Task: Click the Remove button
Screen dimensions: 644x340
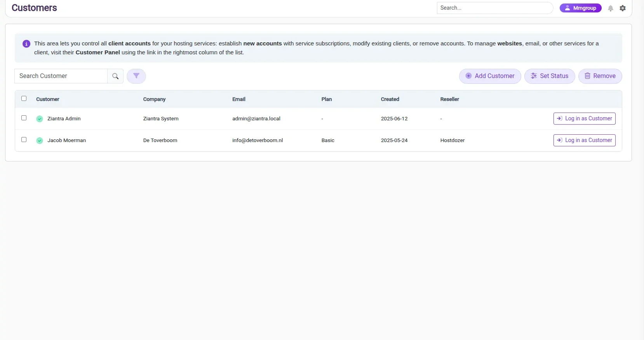Action: pyautogui.click(x=600, y=76)
